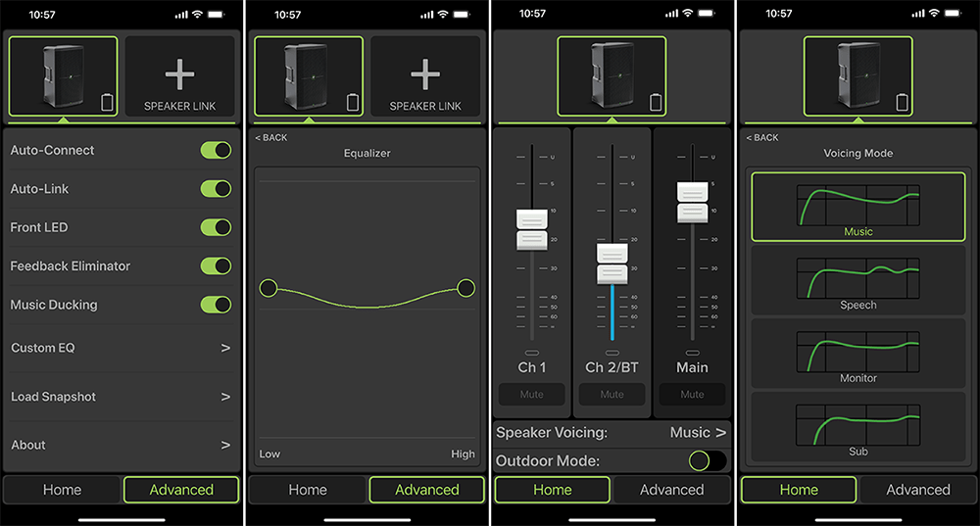Click the Main volume fader knob
The height and width of the screenshot is (526, 980).
(x=692, y=202)
